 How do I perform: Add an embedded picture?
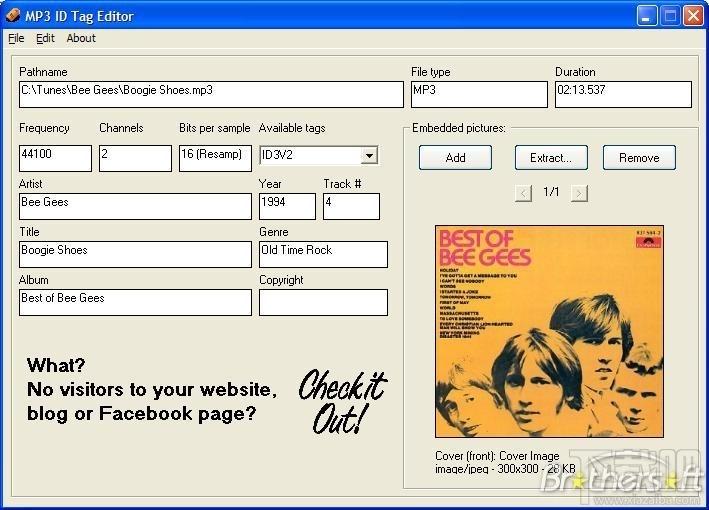pyautogui.click(x=455, y=158)
